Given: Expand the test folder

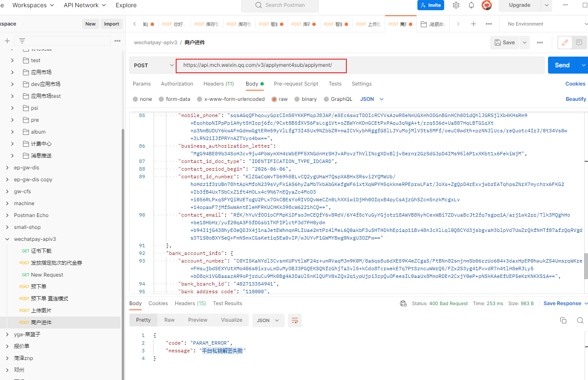Looking at the screenshot, I should [12, 60].
